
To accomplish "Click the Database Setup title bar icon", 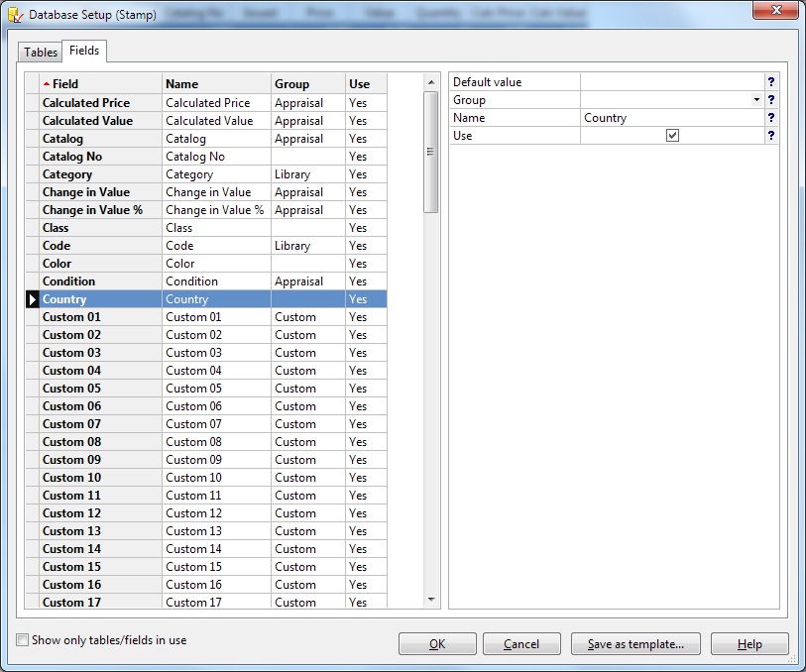I will click(14, 11).
